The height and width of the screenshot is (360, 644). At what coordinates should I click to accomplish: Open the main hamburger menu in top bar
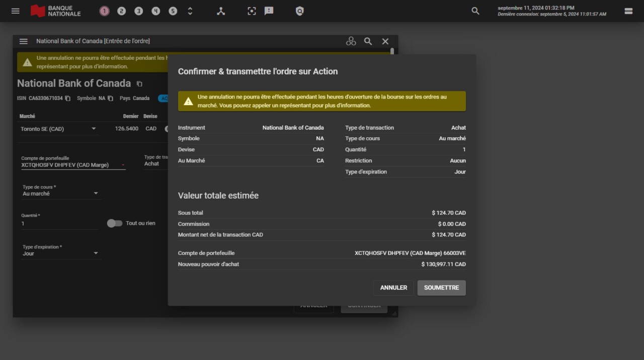coord(16,11)
